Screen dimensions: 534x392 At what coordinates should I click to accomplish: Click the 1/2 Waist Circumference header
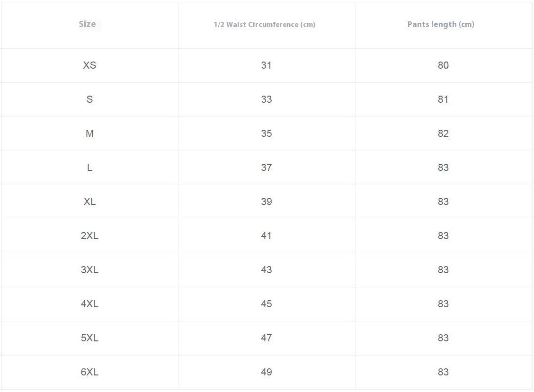[x=264, y=25]
